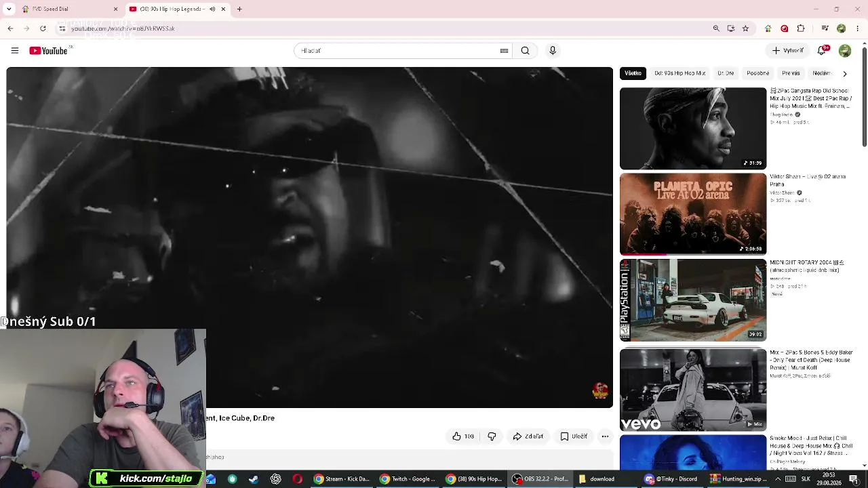Reload the current page
This screenshot has width=868, height=488.
coord(43,28)
